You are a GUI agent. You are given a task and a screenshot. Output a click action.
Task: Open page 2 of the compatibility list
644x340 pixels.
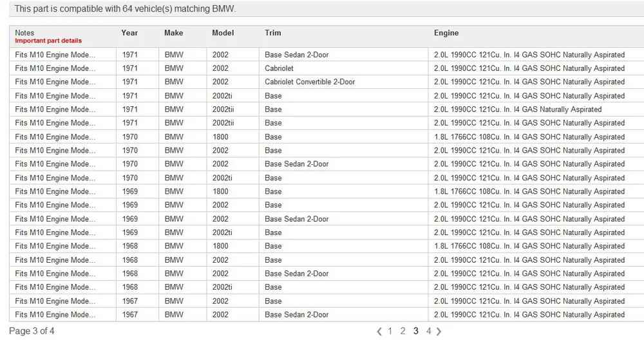[x=403, y=331]
